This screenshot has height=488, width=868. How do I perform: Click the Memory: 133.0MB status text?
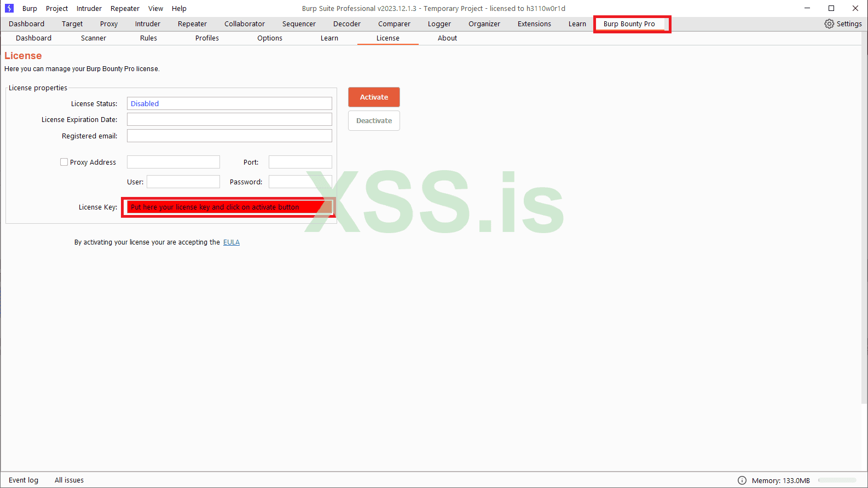tap(781, 480)
